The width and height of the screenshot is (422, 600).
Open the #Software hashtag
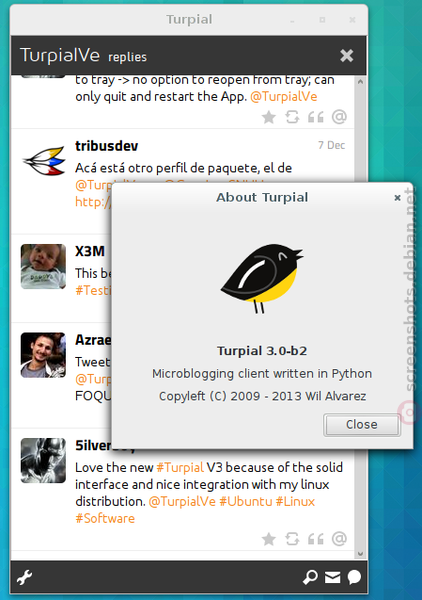[x=105, y=518]
